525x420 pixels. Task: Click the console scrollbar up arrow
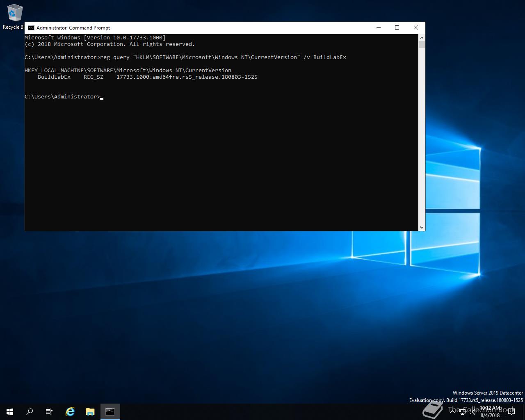point(422,37)
